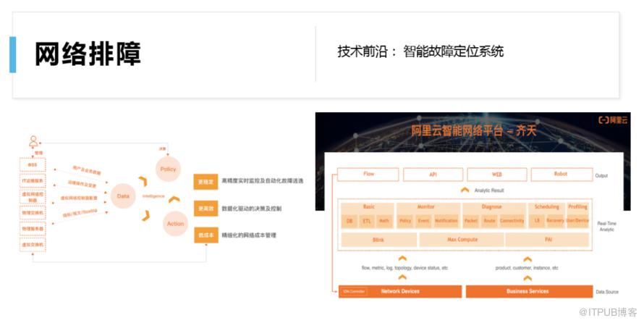This screenshot has width=644, height=323.
Task: Click the Event block under Monitor
Action: click(x=423, y=221)
